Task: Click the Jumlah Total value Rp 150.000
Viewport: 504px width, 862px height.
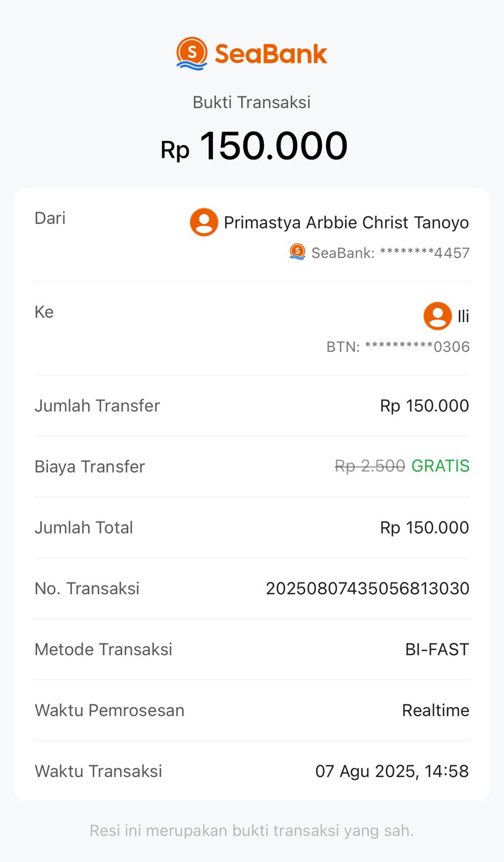Action: [x=424, y=527]
